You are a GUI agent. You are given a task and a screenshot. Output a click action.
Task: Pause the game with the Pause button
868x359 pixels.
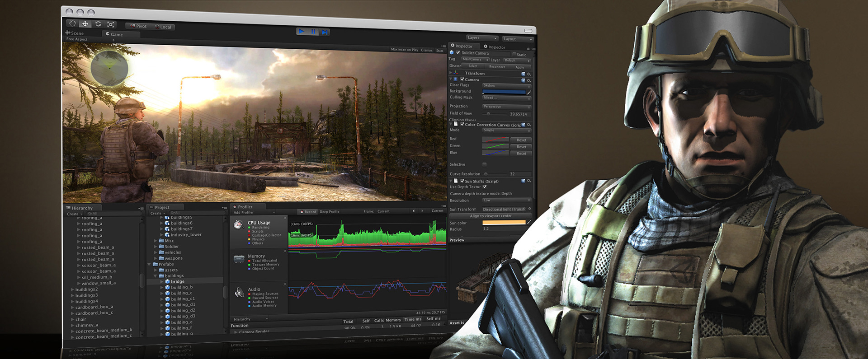(x=313, y=32)
